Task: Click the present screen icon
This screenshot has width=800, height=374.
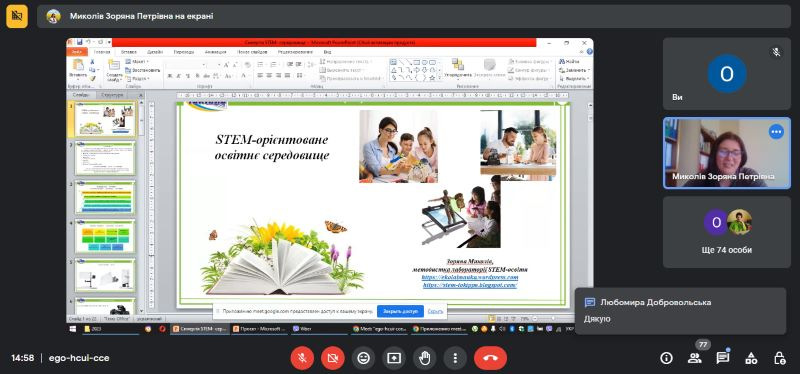Action: pyautogui.click(x=394, y=358)
